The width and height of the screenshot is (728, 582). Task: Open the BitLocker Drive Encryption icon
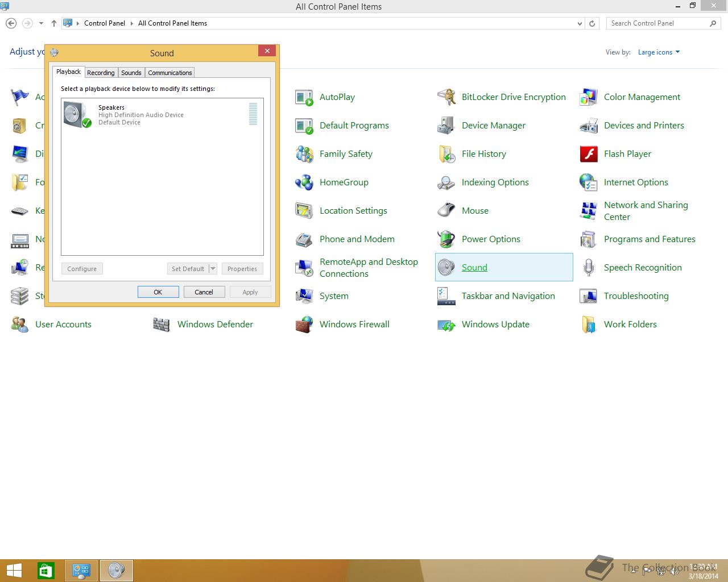446,97
